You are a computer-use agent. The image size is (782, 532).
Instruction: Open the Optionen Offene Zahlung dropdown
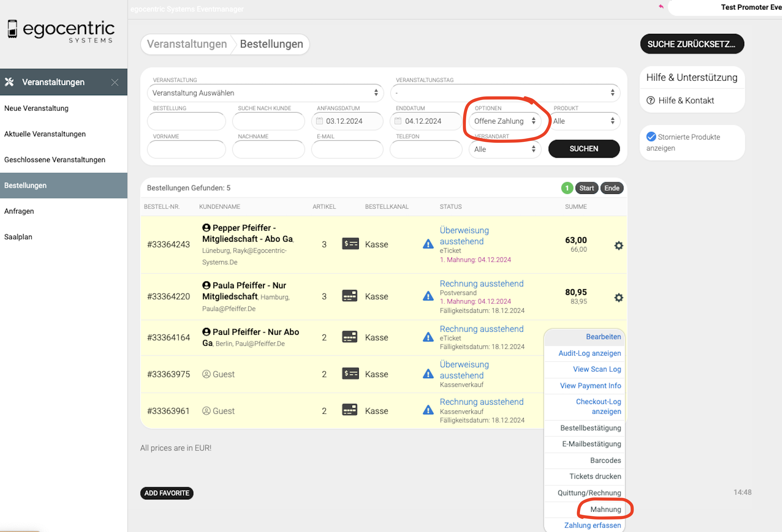click(x=505, y=121)
